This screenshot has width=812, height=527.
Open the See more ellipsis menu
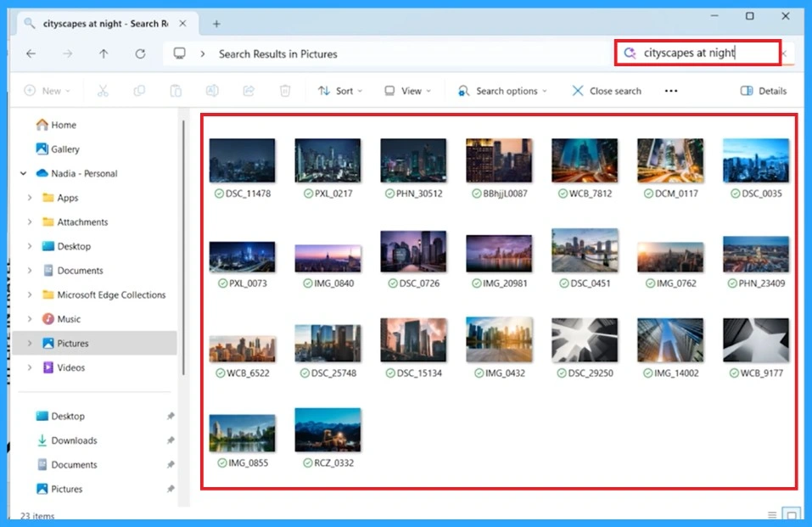click(x=670, y=90)
